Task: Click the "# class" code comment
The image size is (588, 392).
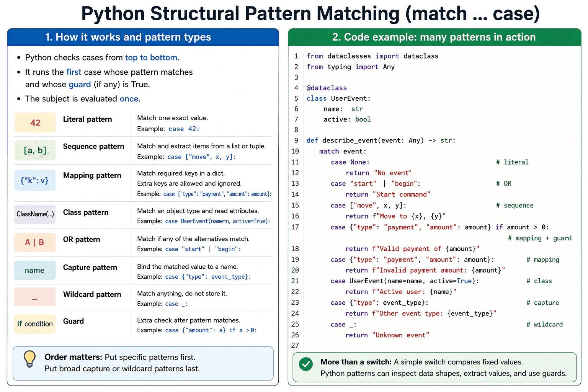Action: coord(539,281)
